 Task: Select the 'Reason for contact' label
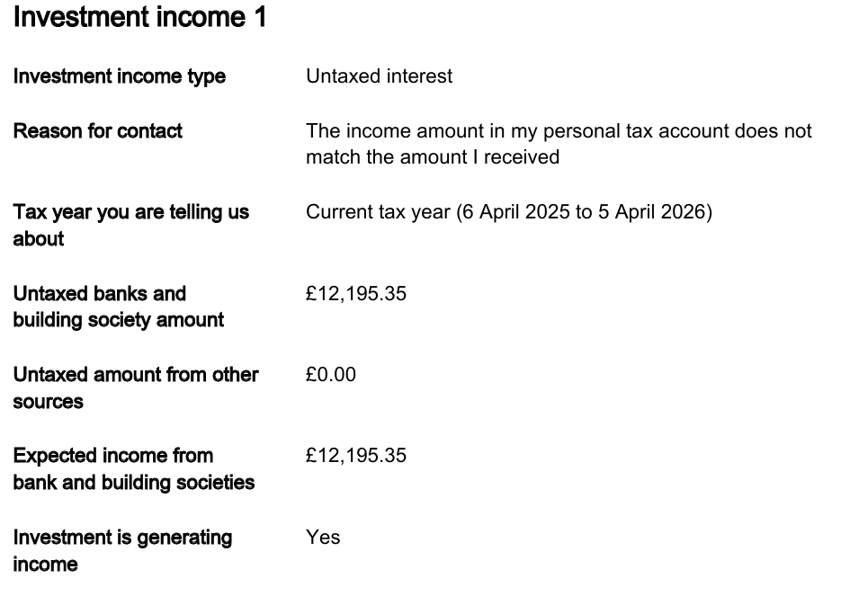tap(97, 130)
